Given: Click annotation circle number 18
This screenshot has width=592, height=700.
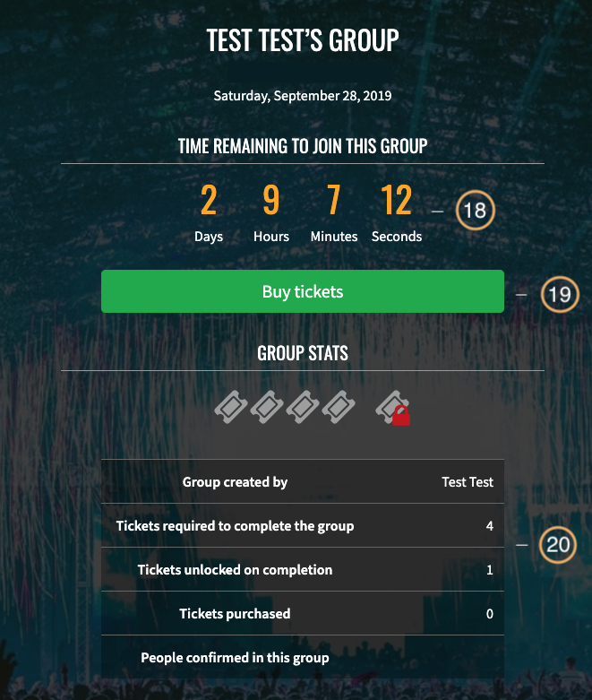Looking at the screenshot, I should click(x=475, y=210).
